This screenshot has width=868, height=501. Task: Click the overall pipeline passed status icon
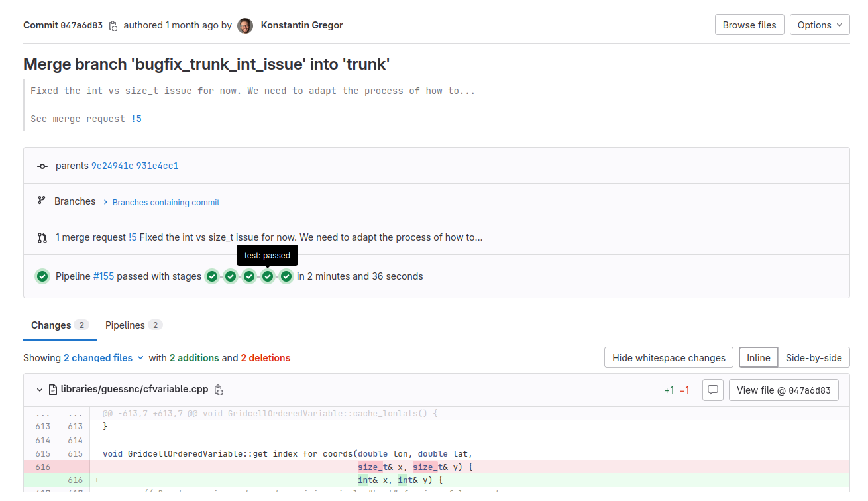(x=42, y=276)
